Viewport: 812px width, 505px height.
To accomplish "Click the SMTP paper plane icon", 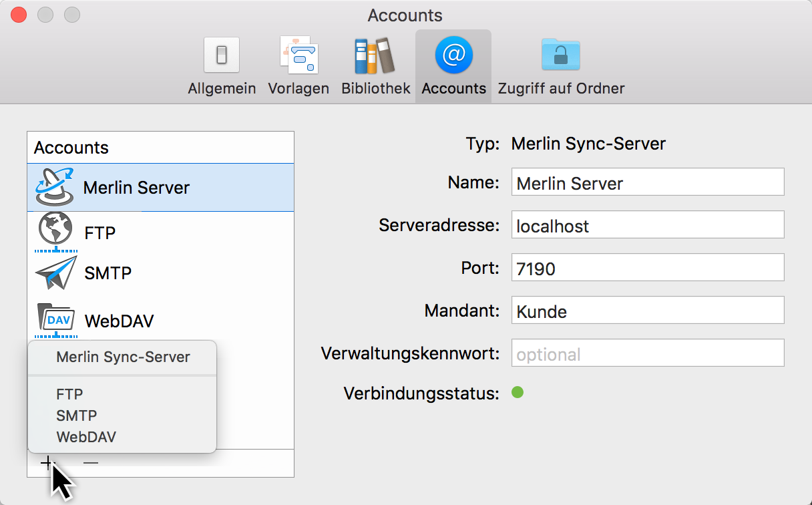I will point(56,273).
